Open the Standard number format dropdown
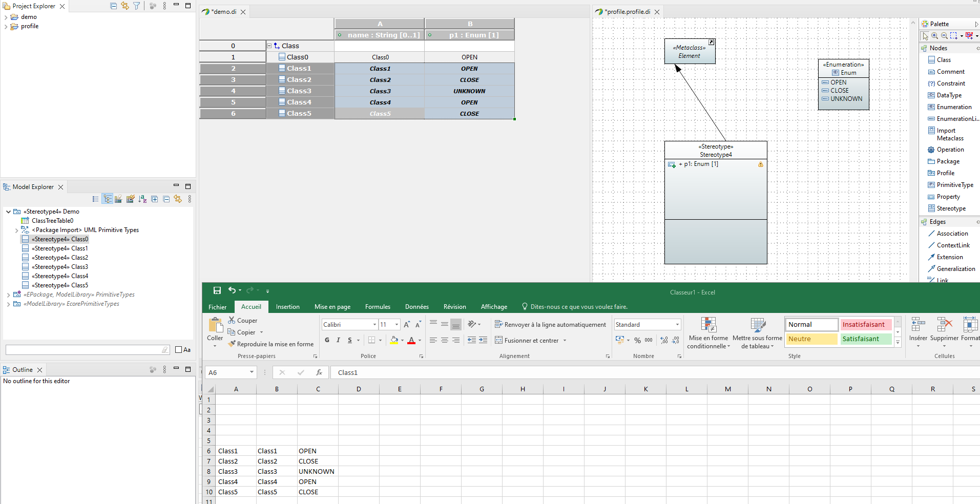The image size is (980, 504). tap(677, 324)
